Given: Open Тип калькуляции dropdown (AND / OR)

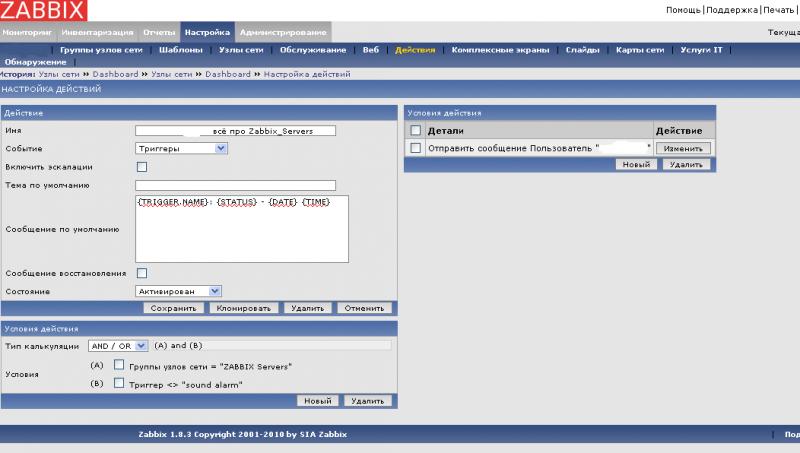Looking at the screenshot, I should click(118, 346).
